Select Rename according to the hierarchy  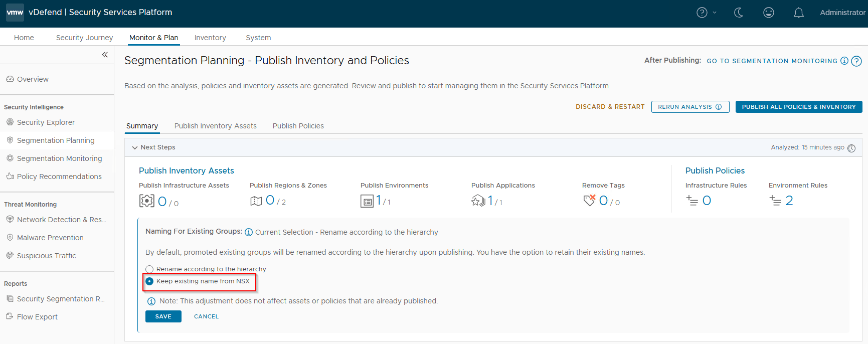click(149, 269)
